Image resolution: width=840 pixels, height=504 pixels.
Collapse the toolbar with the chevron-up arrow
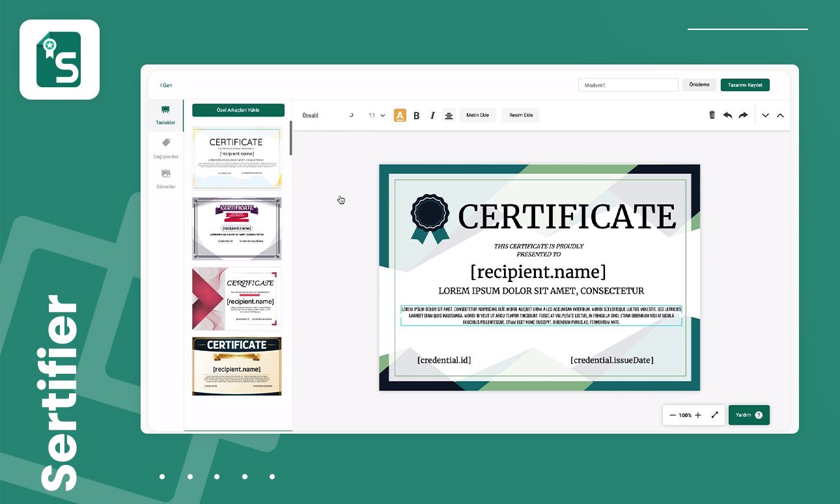point(781,115)
